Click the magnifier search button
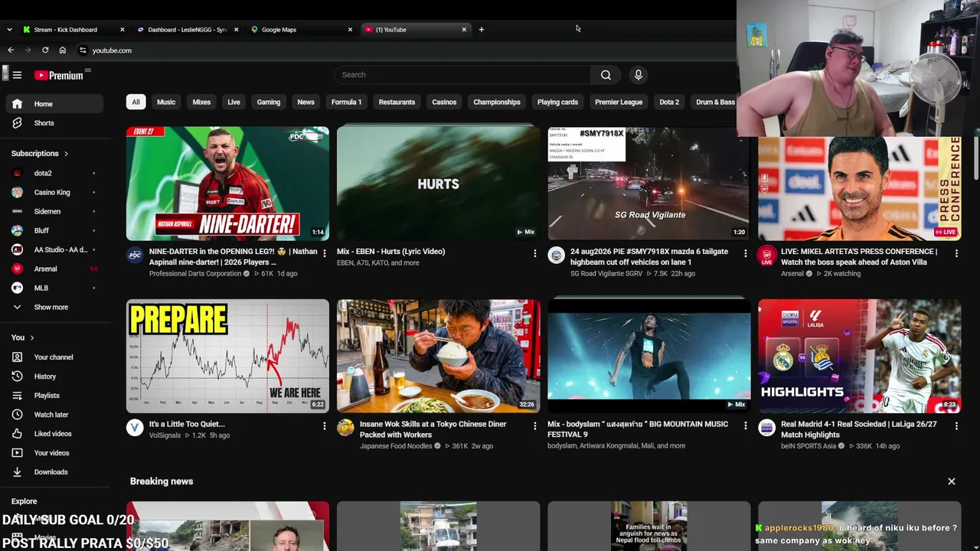 [606, 75]
